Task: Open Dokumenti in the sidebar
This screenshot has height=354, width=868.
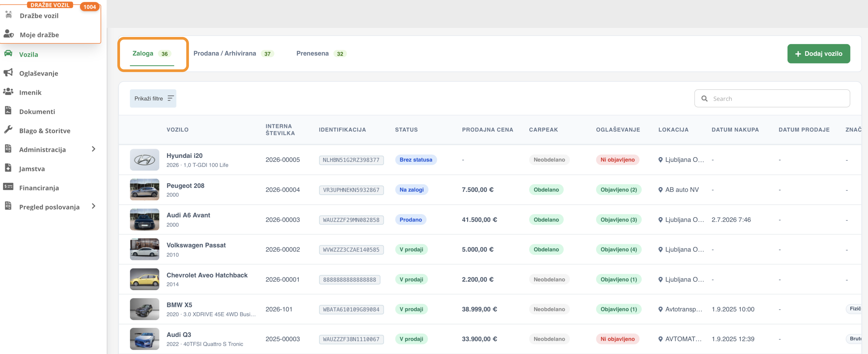Action: pyautogui.click(x=37, y=112)
